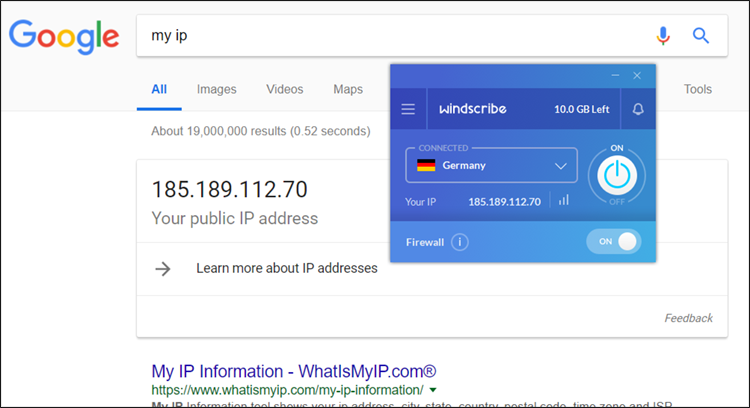Image resolution: width=750 pixels, height=408 pixels.
Task: Click the 185.189.112.70 IP in Google card
Action: [x=230, y=189]
